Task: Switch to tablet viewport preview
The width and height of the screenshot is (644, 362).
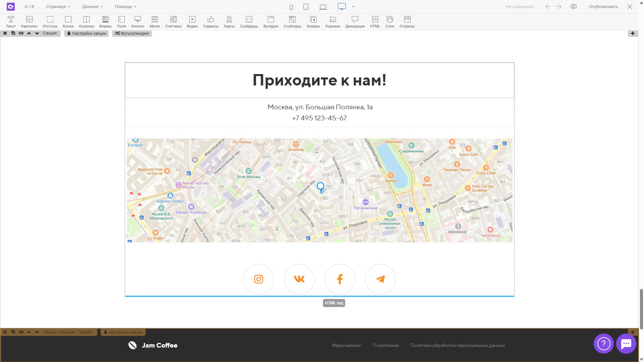Action: click(x=306, y=7)
